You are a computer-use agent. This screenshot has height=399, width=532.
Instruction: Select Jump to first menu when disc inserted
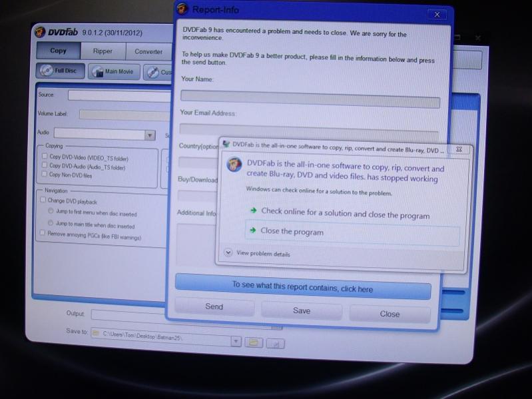(x=51, y=210)
